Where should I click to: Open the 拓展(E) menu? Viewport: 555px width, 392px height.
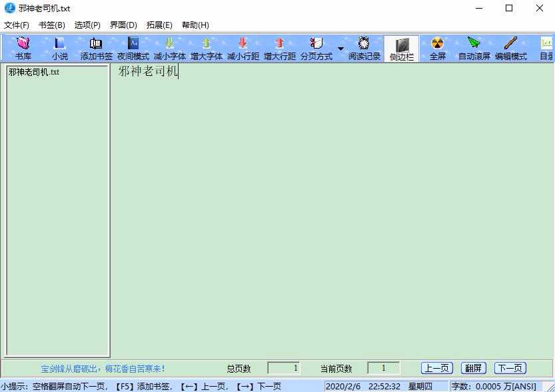click(x=159, y=25)
